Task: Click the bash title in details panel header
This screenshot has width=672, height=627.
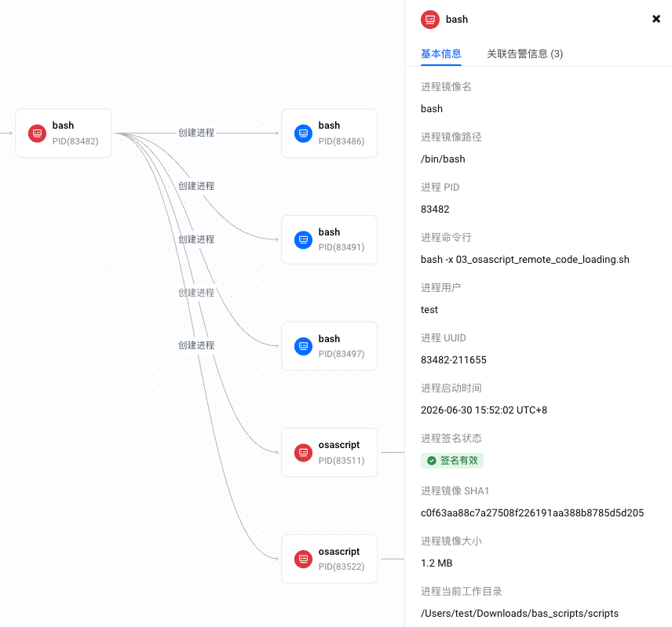Action: [457, 20]
